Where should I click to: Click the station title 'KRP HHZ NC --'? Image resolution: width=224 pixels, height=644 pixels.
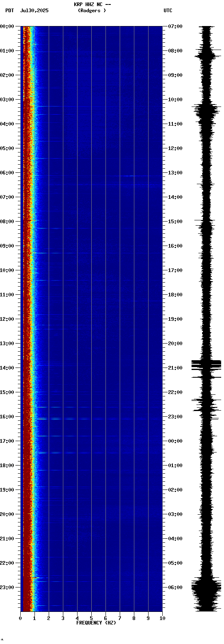click(x=92, y=4)
